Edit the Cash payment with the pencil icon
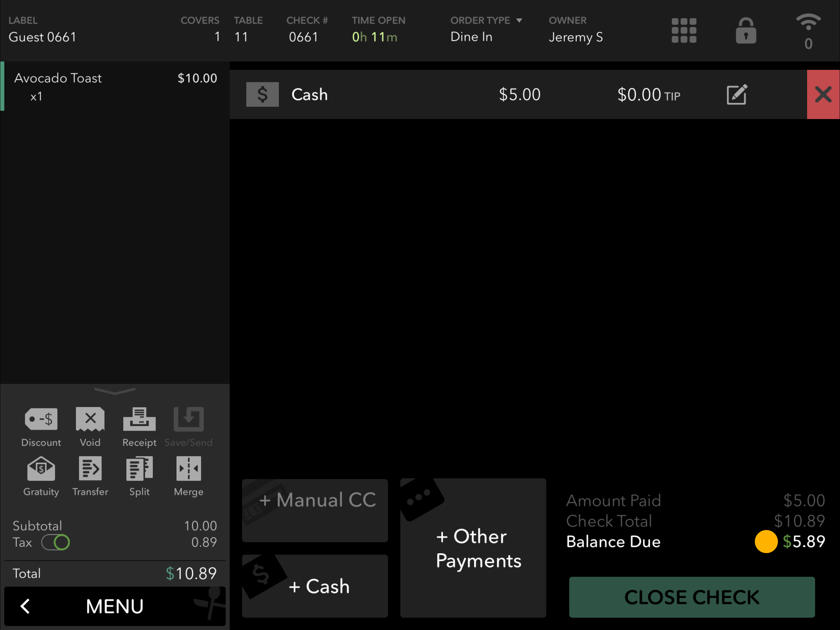Image resolution: width=840 pixels, height=630 pixels. click(737, 94)
